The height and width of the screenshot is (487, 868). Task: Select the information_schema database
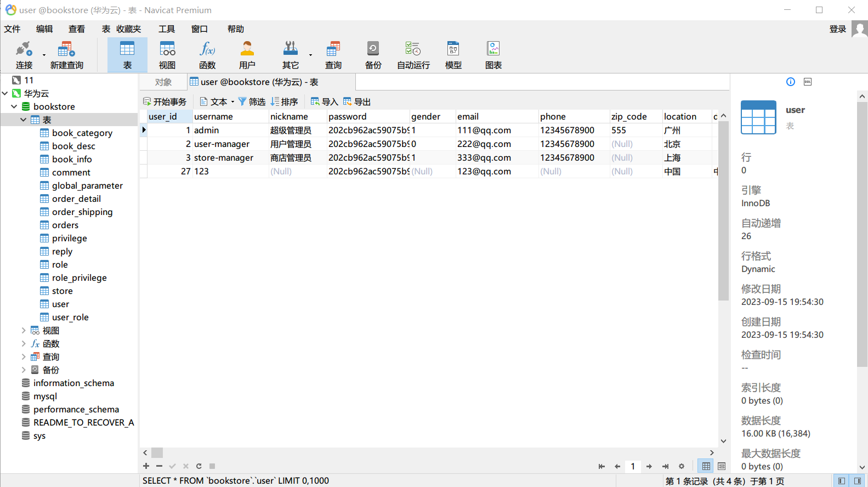[x=73, y=383]
